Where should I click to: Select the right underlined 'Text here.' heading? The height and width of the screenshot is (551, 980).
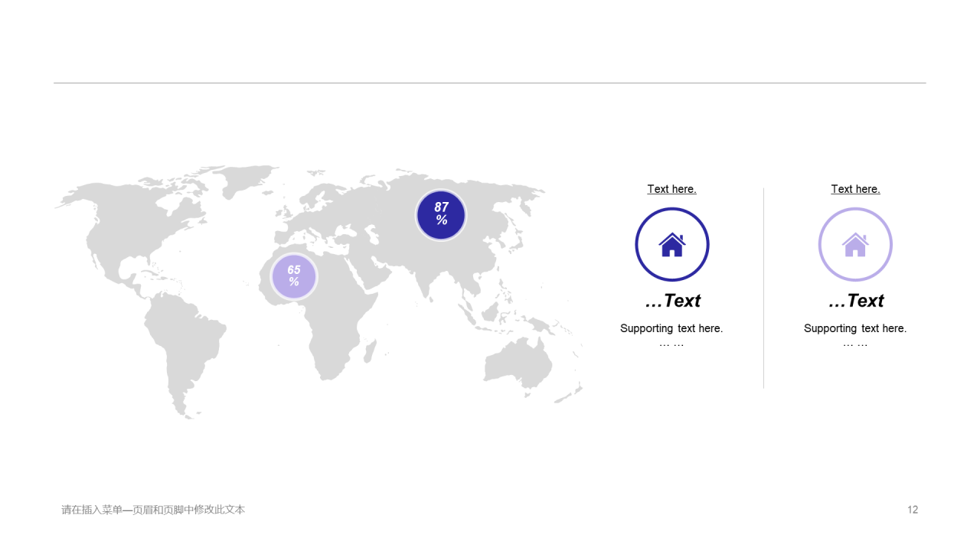pyautogui.click(x=855, y=189)
